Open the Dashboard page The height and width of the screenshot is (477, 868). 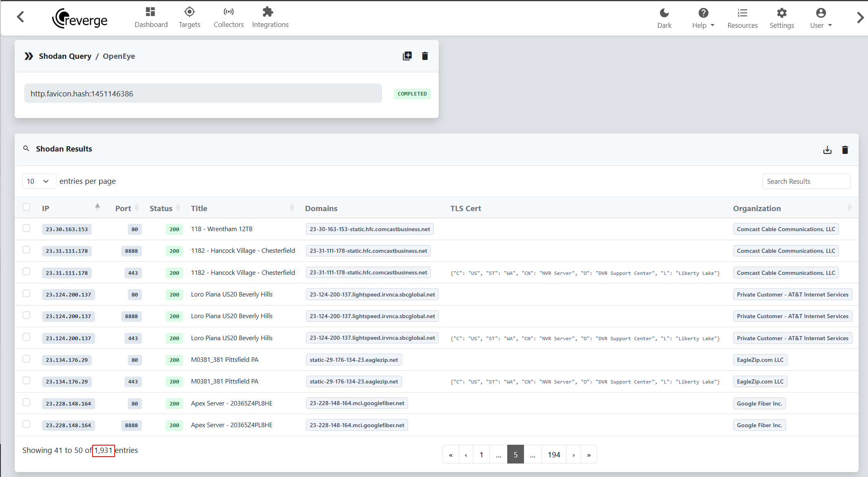(151, 18)
